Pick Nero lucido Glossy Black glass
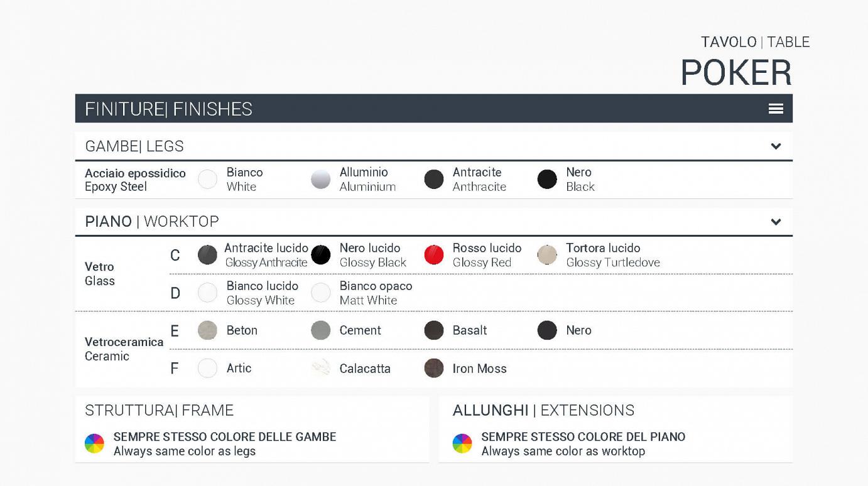Viewport: 868px width, 486px height. point(320,255)
